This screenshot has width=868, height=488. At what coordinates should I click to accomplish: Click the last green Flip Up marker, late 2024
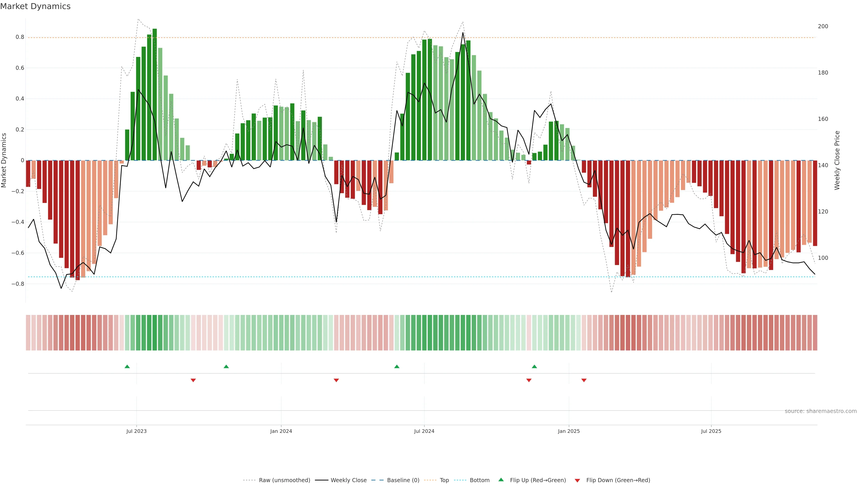tap(534, 366)
